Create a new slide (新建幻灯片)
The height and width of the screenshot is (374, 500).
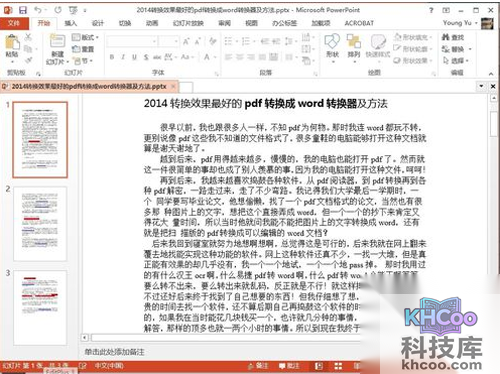pyautogui.click(x=57, y=49)
